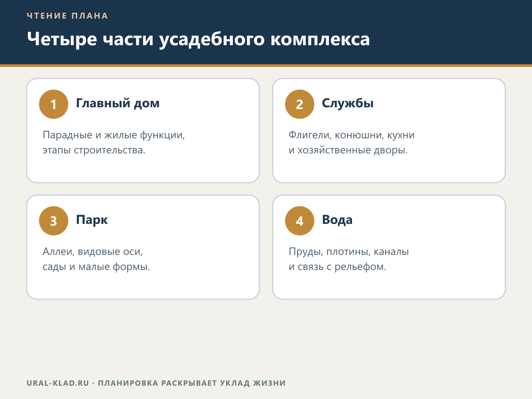The width and height of the screenshot is (532, 399).
Task: Click the text 'и хозяйственные дворы.'
Action: (348, 150)
